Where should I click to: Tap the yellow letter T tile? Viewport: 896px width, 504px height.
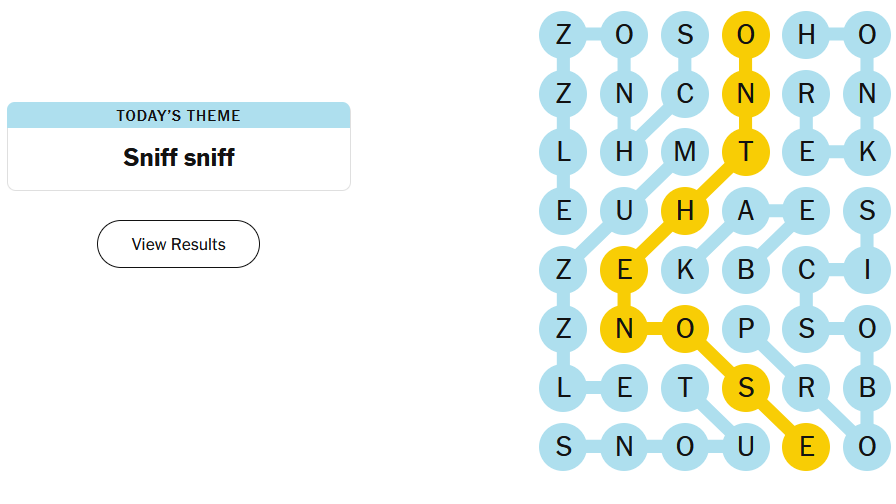tap(745, 152)
